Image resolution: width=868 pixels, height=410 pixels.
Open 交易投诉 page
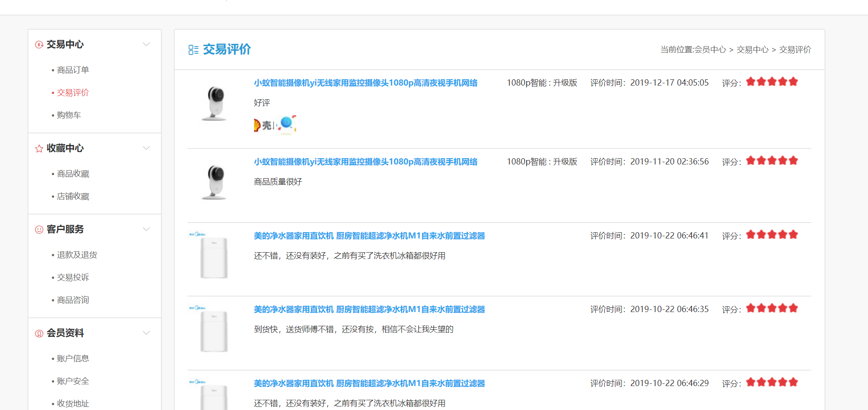(73, 277)
